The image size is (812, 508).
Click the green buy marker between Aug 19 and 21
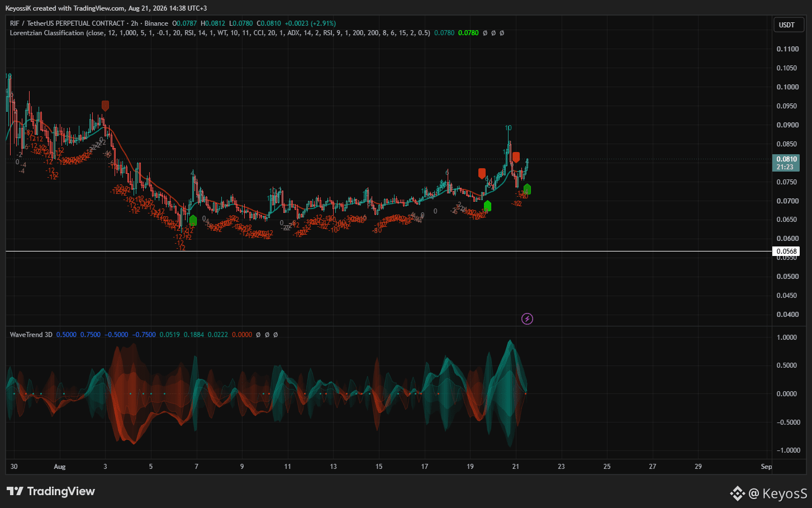[487, 206]
